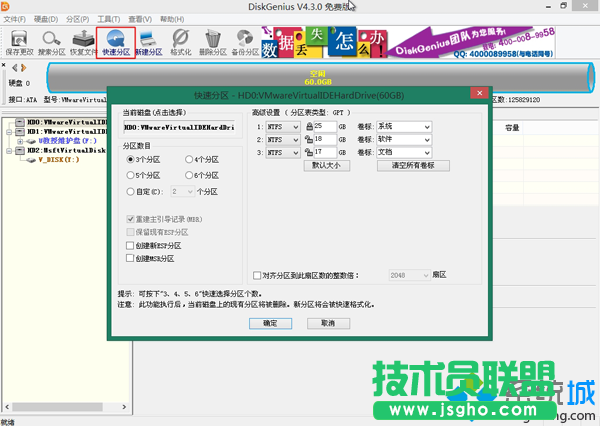
Task: Enable 创建新ESP分区 checkbox
Action: pyautogui.click(x=130, y=245)
